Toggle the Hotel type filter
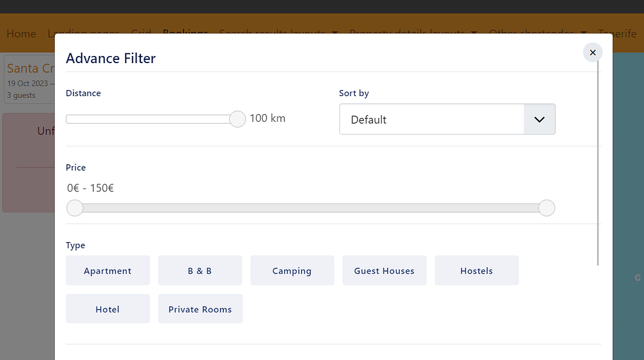Viewport: 644px width, 360px height. [x=108, y=308]
